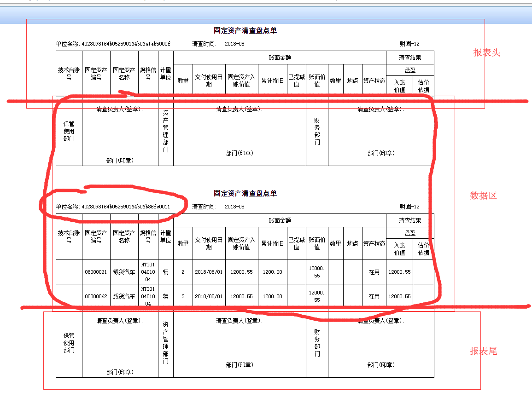Select depreciation 1200.00 in row 08000061
Viewport: 532px width, 415px height.
pos(272,272)
